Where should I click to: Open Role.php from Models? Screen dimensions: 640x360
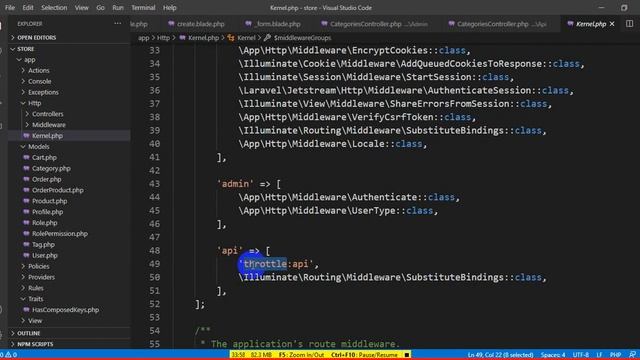pos(44,223)
